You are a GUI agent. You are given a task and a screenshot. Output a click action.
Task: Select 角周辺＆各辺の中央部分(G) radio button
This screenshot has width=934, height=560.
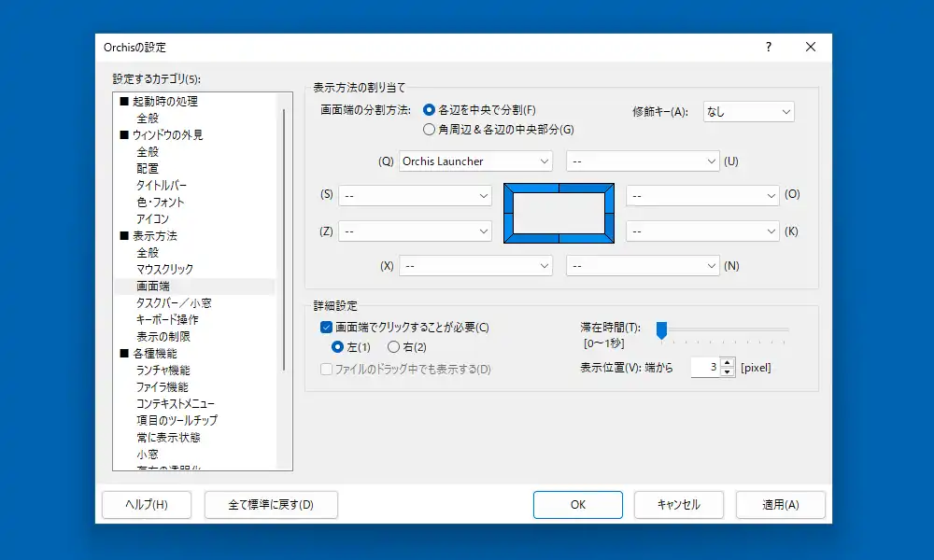429,129
